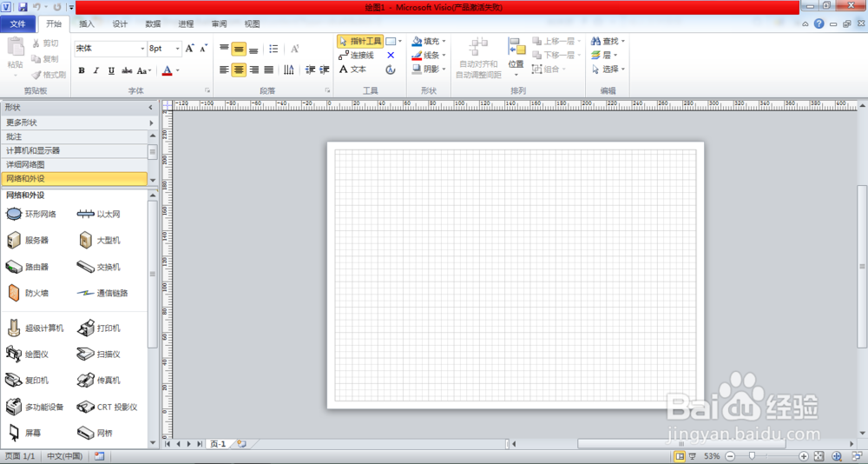Image resolution: width=868 pixels, height=464 pixels.
Task: Select the 计算机和显示器 stencil
Action: (x=74, y=150)
